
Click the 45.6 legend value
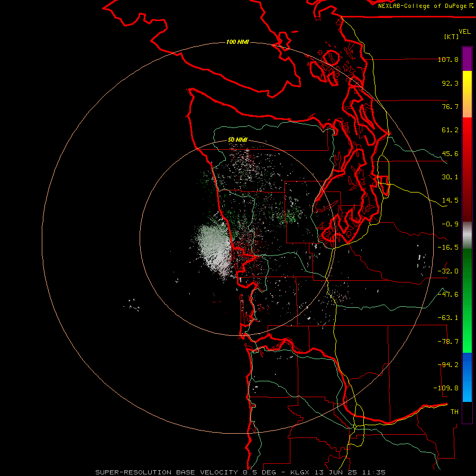450,153
